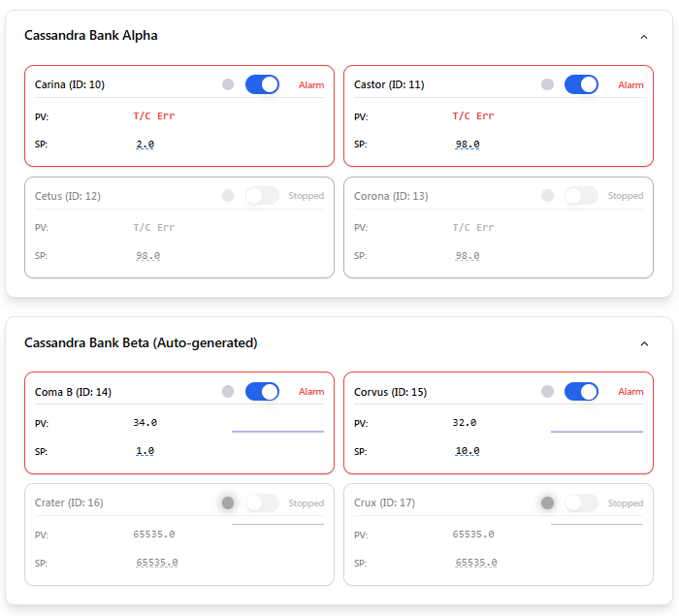Switch on the Crux (ID: 17) toggle
This screenshot has width=679, height=616.
(581, 503)
